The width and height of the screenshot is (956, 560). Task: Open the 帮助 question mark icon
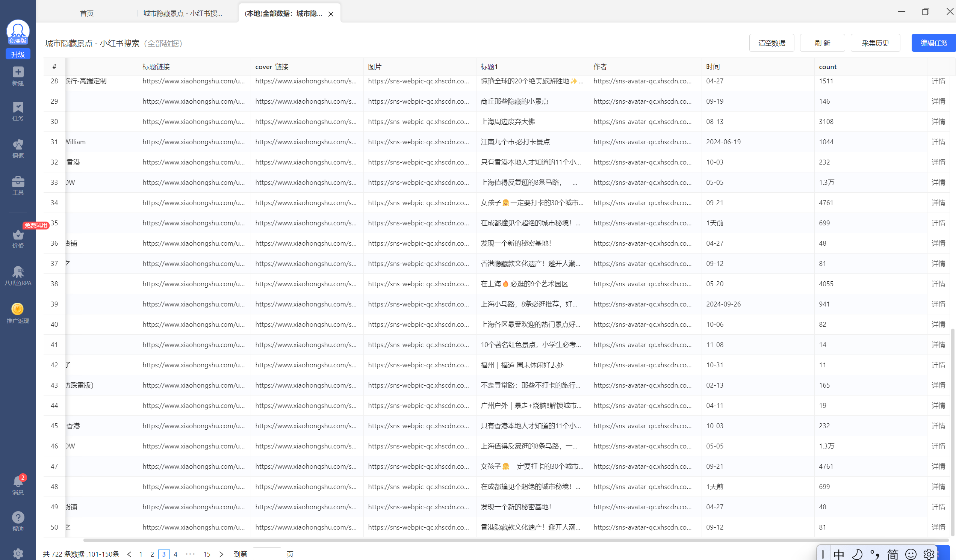pyautogui.click(x=18, y=521)
